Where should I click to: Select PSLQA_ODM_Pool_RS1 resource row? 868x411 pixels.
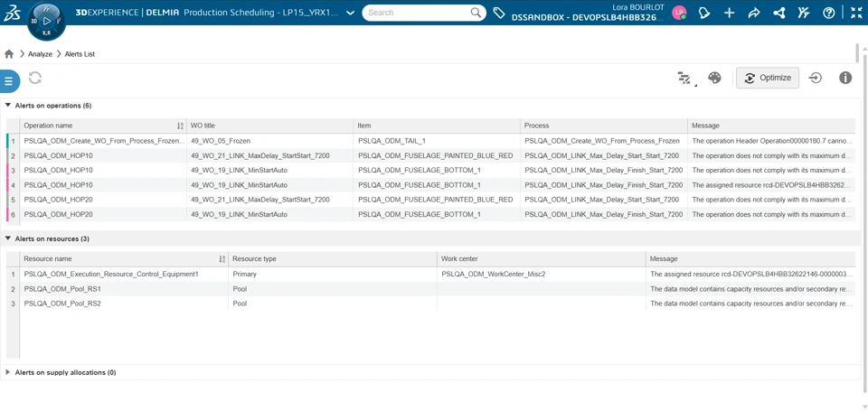click(124, 289)
